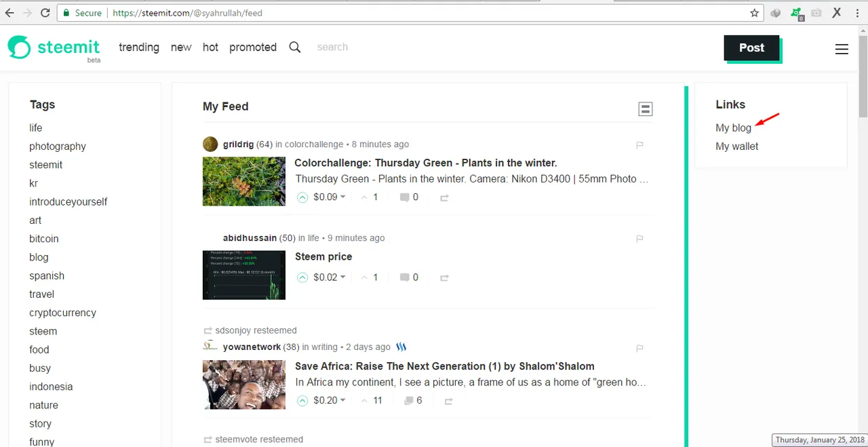The image size is (868, 447).
Task: Select the photography tag
Action: [x=58, y=147]
